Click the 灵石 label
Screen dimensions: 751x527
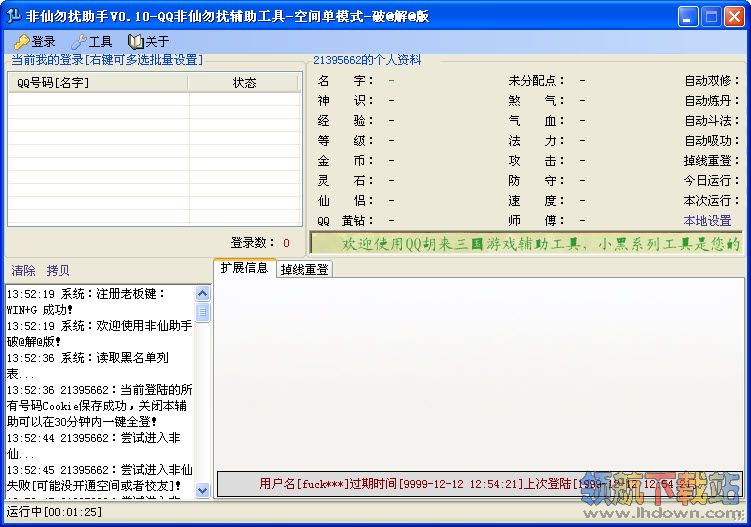tap(345, 181)
